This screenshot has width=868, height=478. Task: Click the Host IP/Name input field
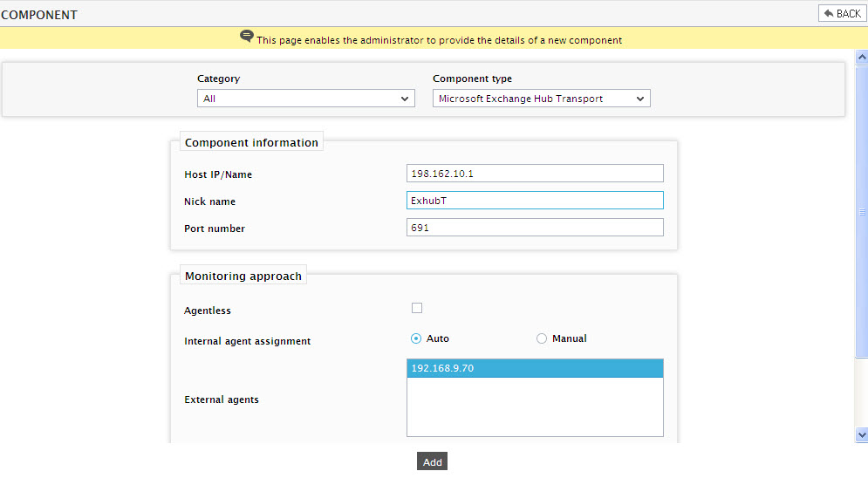click(535, 174)
